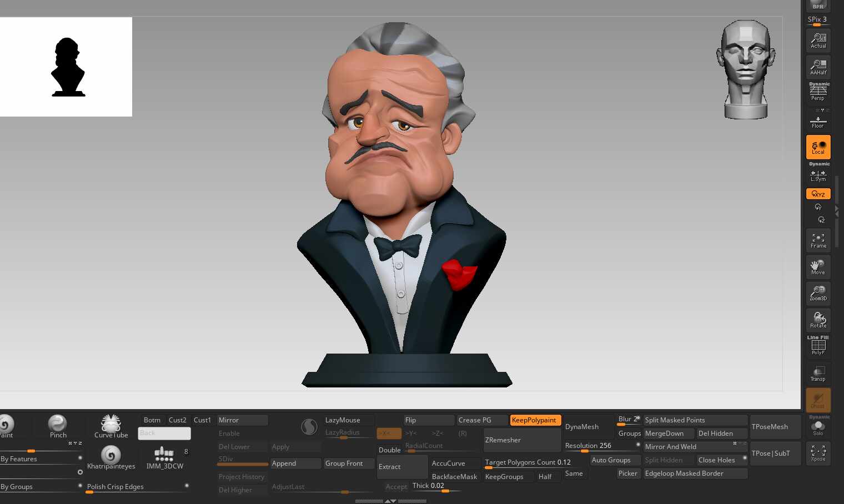Screen dimensions: 844x504
Task: Click the Cust1 view button
Action: (202, 420)
